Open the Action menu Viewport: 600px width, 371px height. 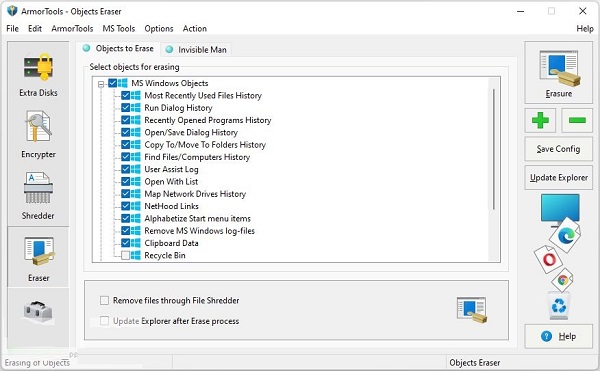pos(194,29)
